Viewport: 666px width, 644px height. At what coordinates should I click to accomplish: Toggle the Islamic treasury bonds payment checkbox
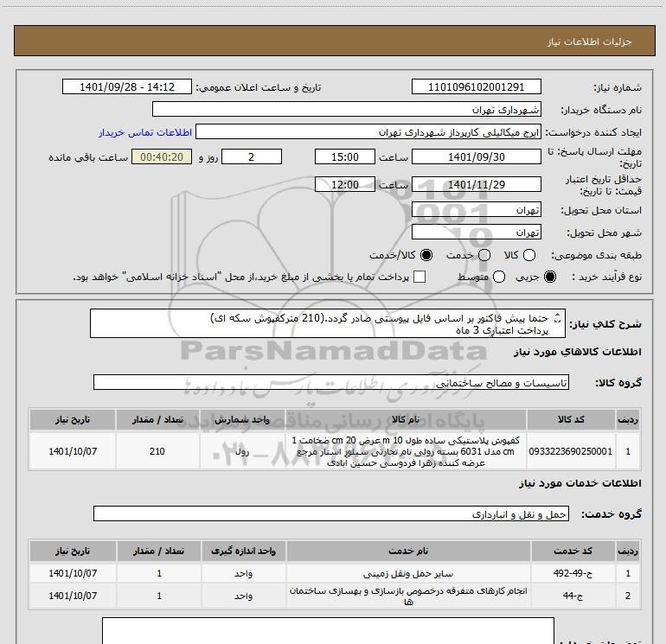[x=419, y=277]
